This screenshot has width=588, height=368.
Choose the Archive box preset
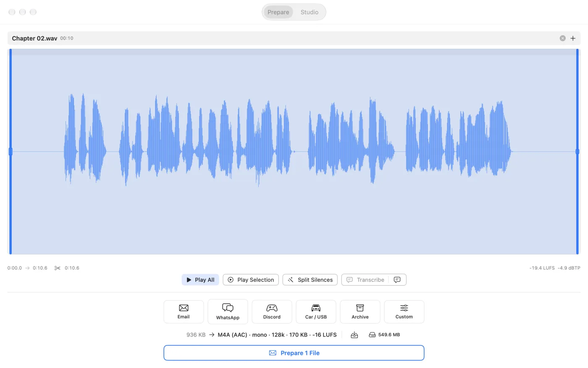tap(360, 312)
